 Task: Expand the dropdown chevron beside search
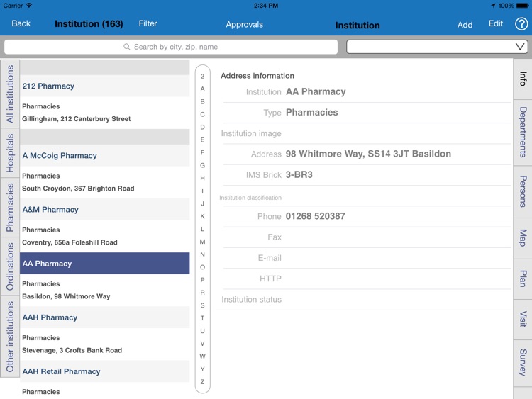520,47
